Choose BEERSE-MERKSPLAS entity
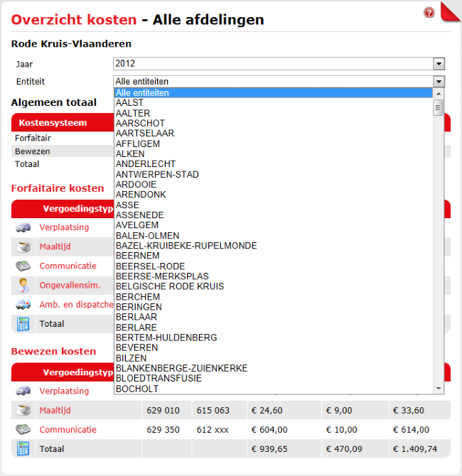This screenshot has width=462, height=476. pyautogui.click(x=274, y=276)
